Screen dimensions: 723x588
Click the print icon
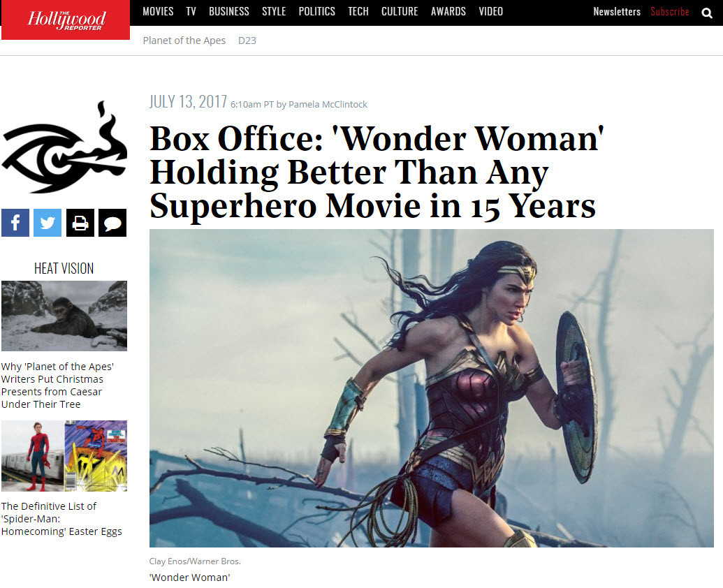click(x=80, y=223)
